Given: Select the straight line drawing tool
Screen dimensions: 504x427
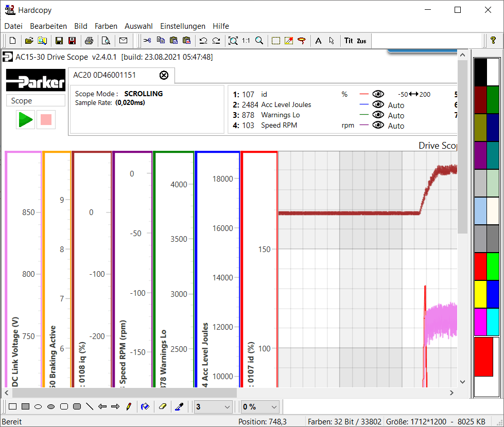Looking at the screenshot, I should point(90,407).
